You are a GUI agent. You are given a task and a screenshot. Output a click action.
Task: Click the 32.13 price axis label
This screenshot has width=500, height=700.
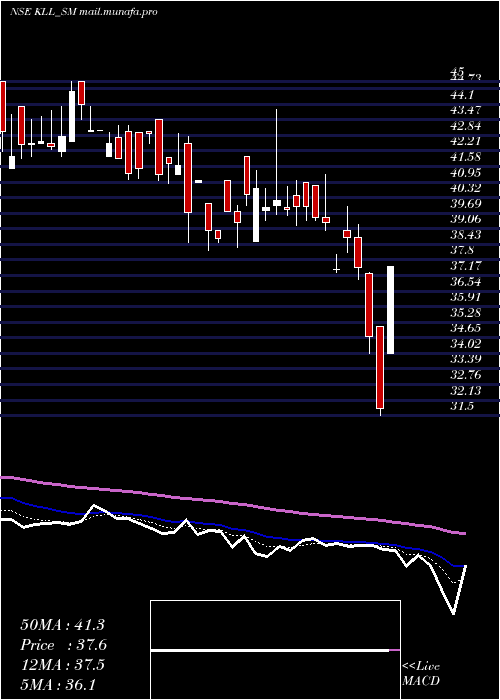(466, 390)
